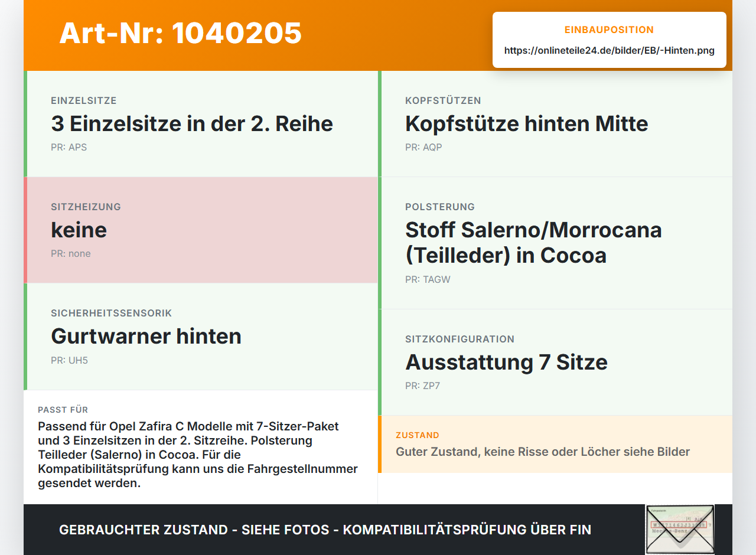This screenshot has height=555, width=756.
Task: Click the POLSTERUNG category label
Action: (x=440, y=207)
